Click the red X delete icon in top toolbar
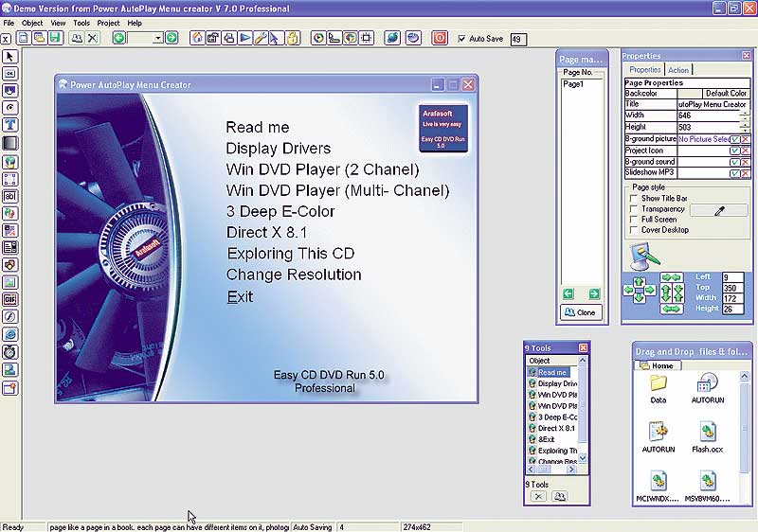Screen dimensions: 758x532 92,38
